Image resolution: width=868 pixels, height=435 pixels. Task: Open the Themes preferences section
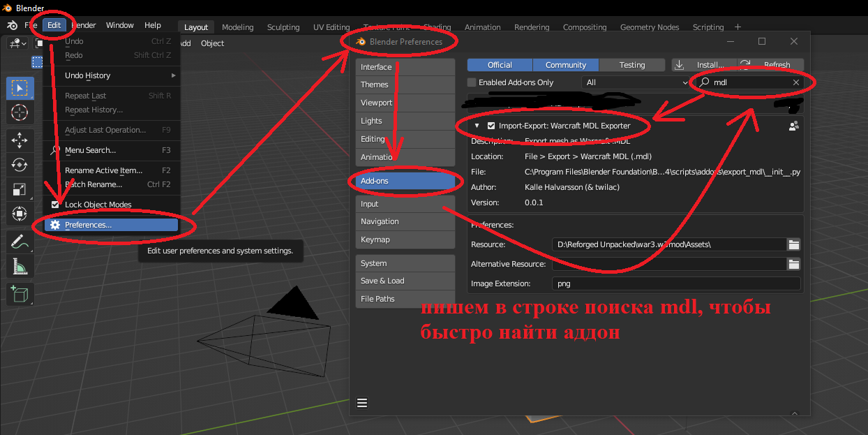pyautogui.click(x=405, y=84)
